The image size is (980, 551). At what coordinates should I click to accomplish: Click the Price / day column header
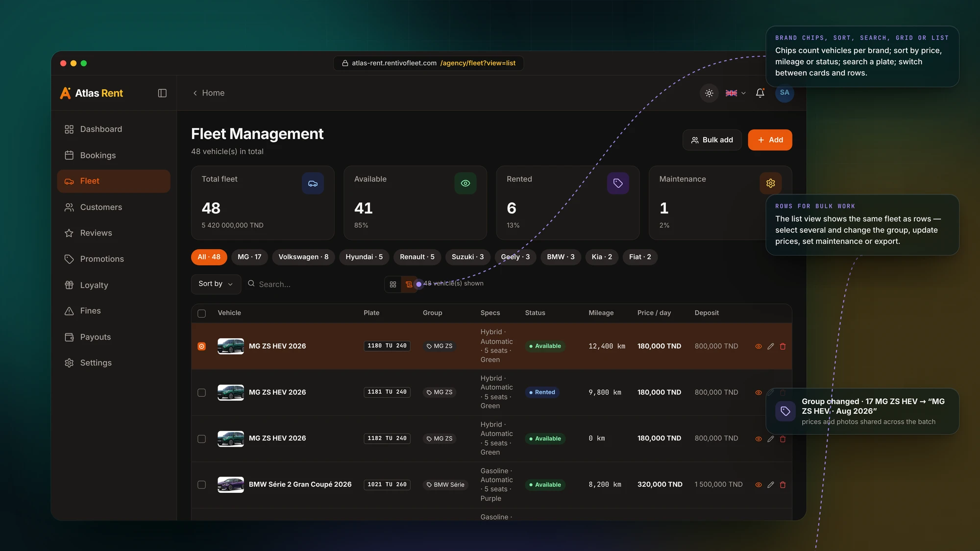(x=654, y=313)
